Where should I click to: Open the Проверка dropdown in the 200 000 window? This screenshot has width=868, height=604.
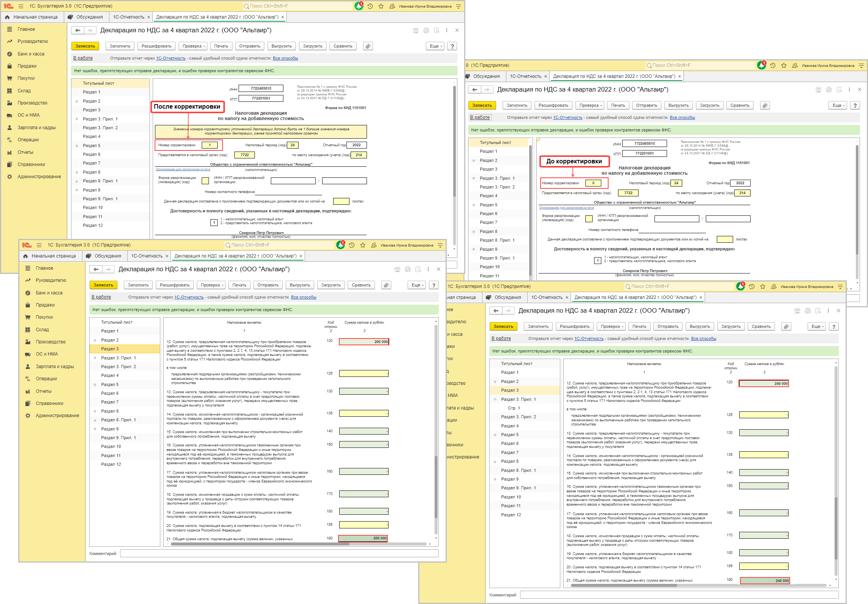pyautogui.click(x=212, y=285)
